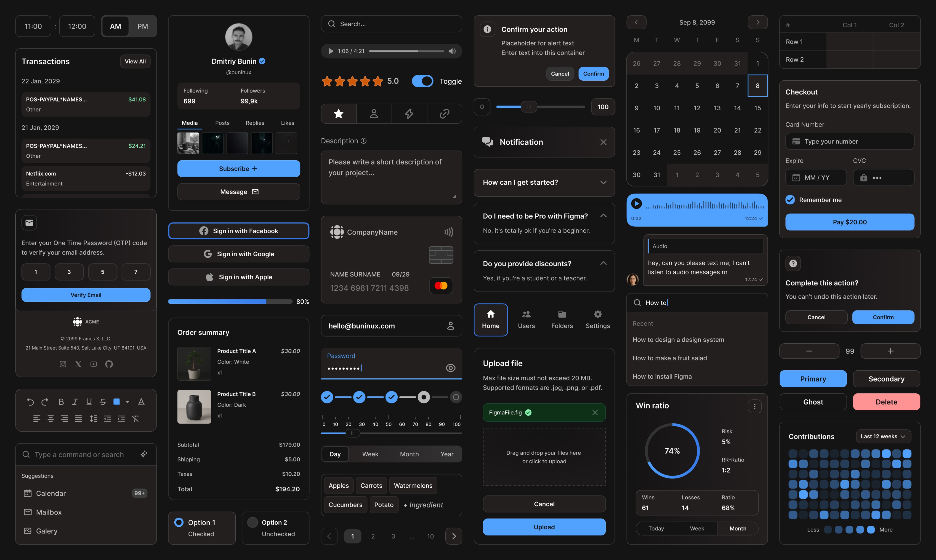Click the range slider handle between 0 and 100

pos(529,107)
